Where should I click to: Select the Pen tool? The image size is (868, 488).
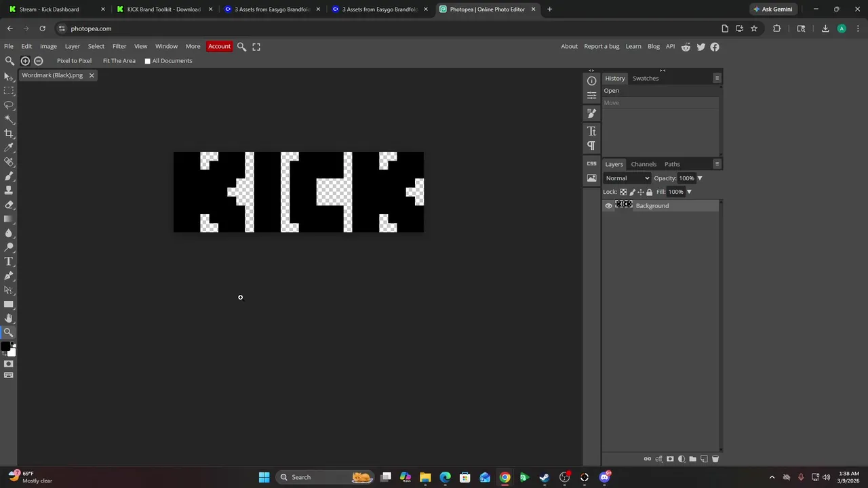pos(9,276)
